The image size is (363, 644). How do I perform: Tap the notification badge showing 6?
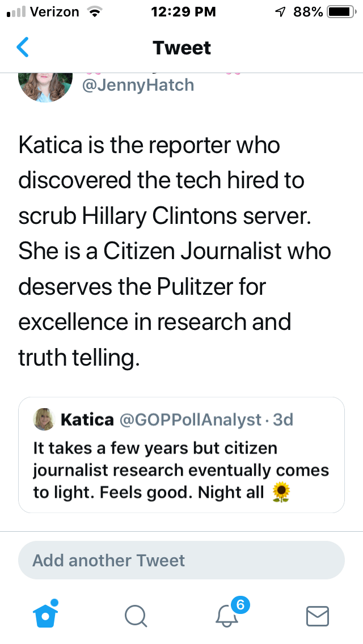point(240,605)
